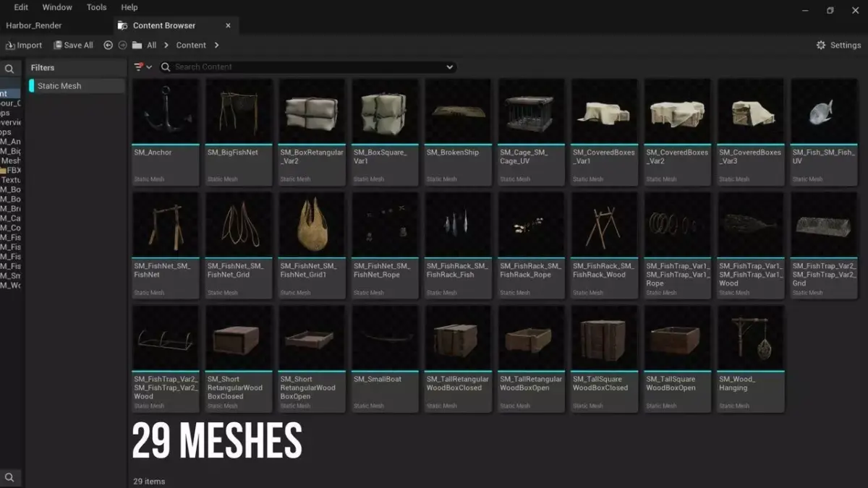This screenshot has width=868, height=488.
Task: Toggle the Static Mesh filter
Action: [77, 86]
